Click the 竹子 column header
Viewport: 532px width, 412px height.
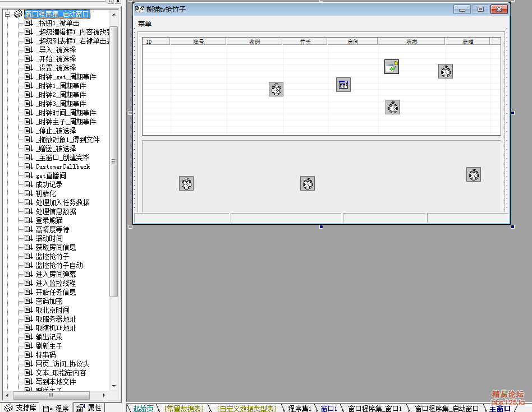305,41
